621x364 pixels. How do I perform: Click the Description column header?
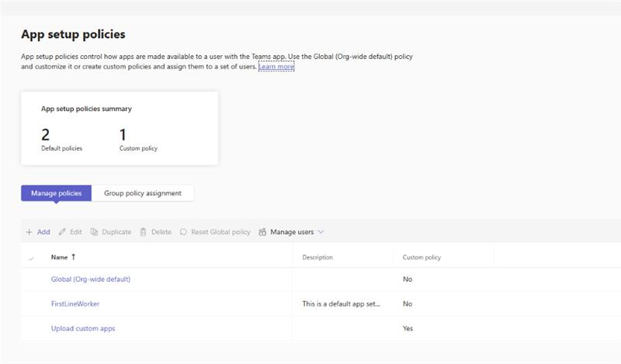point(317,258)
